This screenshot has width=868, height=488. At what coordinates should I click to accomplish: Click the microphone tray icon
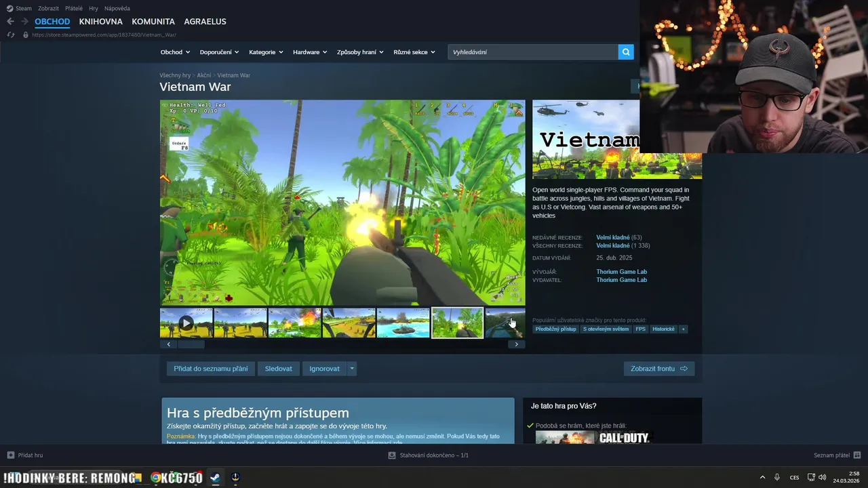(x=777, y=477)
